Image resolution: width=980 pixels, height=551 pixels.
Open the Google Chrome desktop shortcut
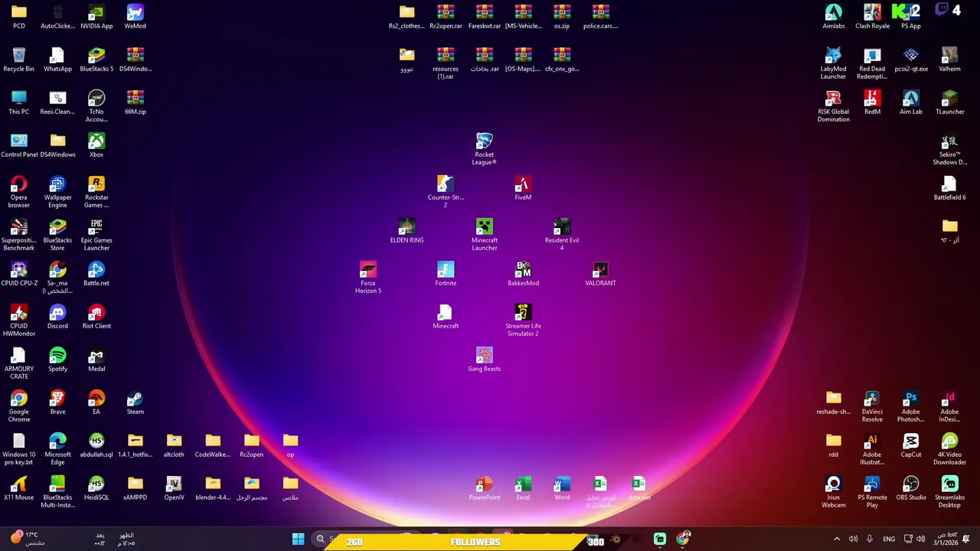point(19,406)
